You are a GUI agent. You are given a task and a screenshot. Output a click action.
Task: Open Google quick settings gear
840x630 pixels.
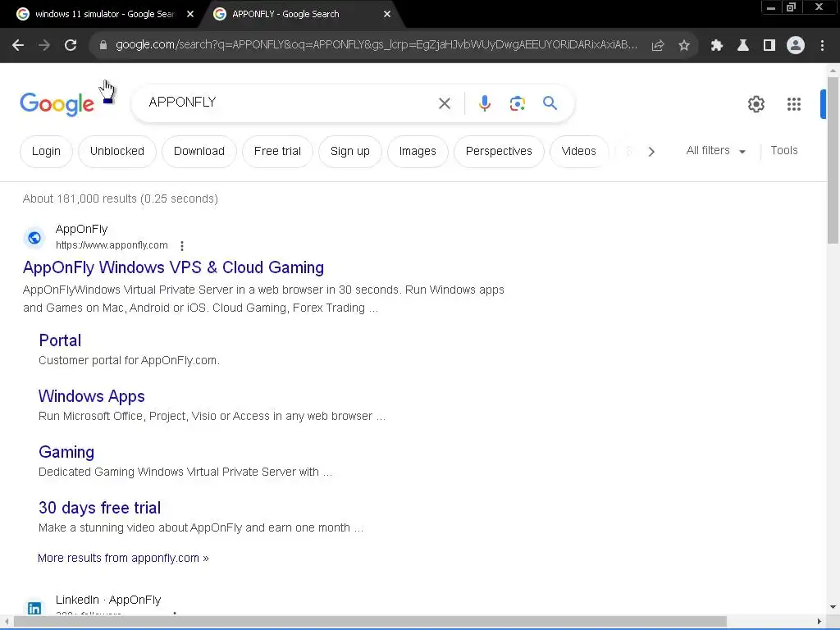756,104
